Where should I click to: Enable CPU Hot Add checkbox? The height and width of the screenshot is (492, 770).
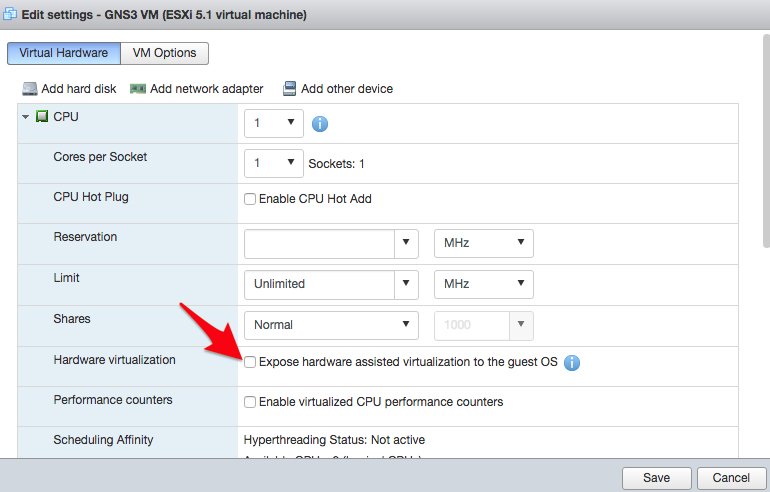[250, 199]
